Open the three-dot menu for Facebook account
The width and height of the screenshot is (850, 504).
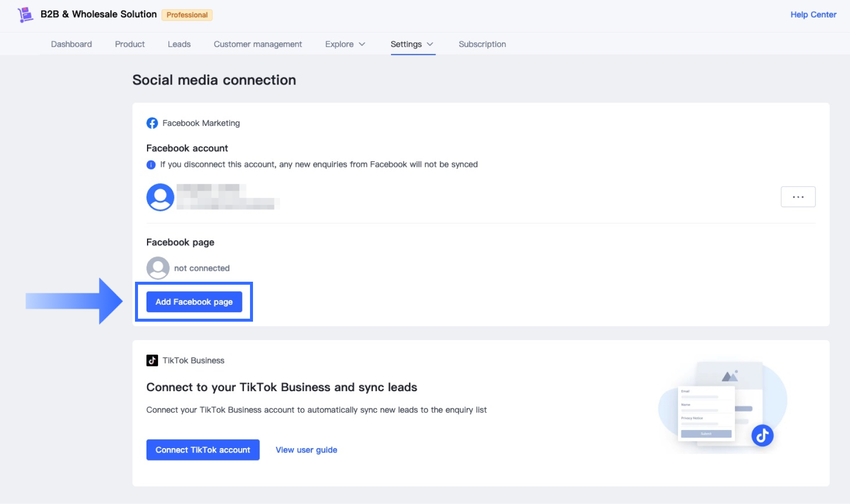pos(798,197)
